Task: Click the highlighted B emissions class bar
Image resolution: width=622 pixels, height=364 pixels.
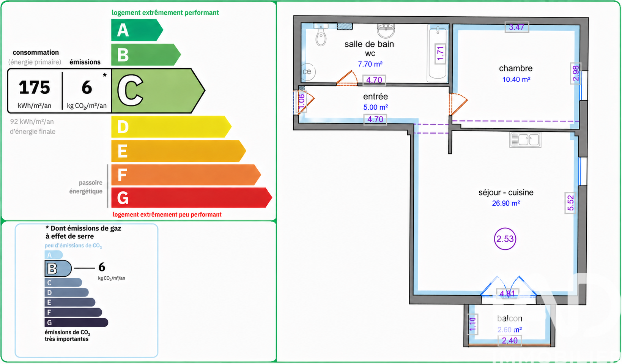Action: coord(58,269)
